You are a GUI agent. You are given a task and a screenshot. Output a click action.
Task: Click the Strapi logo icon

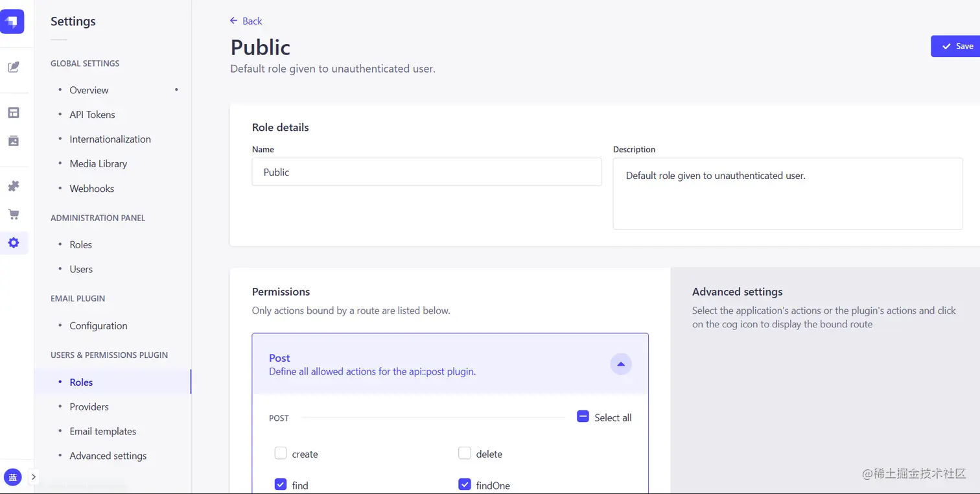(13, 21)
